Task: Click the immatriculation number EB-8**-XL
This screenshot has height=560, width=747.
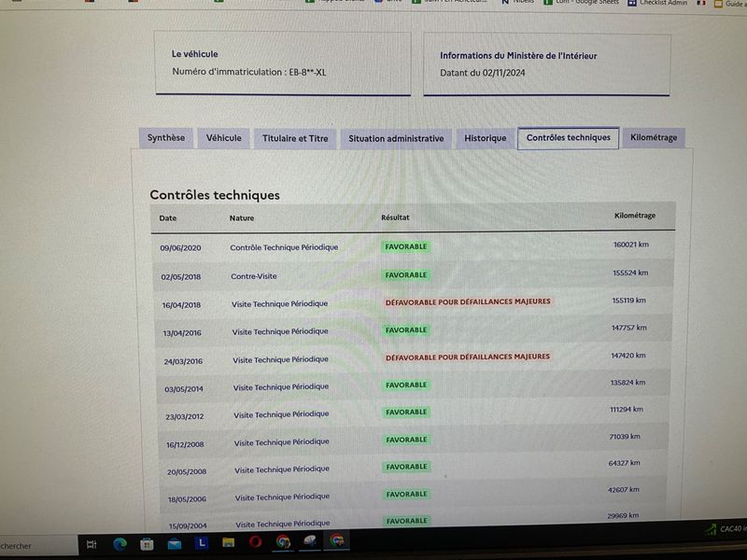Action: (307, 73)
